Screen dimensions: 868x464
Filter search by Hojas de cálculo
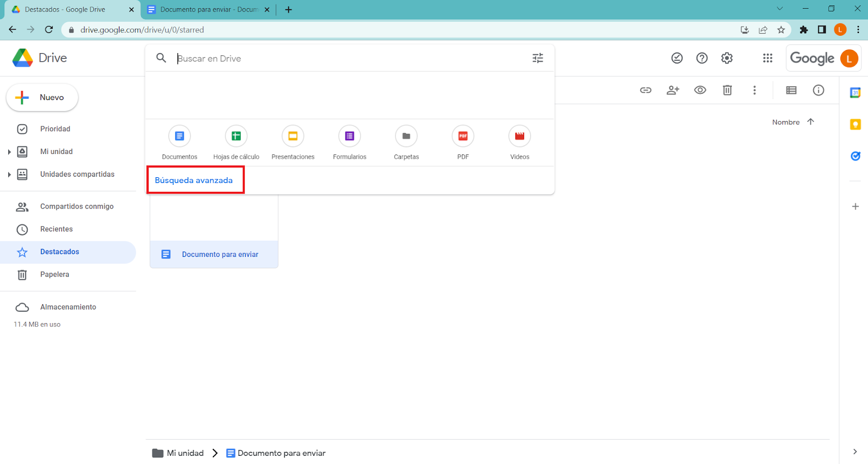[x=236, y=143]
